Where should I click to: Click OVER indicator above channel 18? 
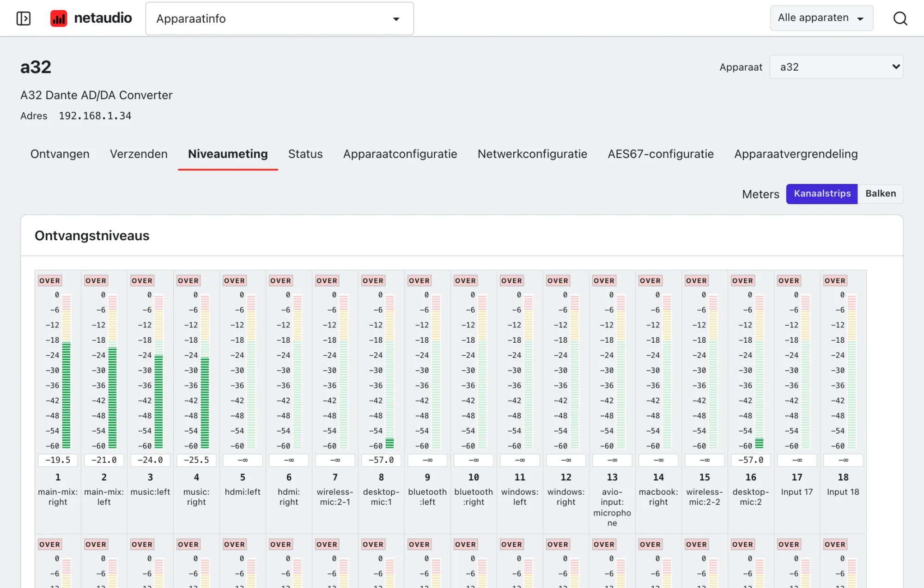tap(835, 280)
